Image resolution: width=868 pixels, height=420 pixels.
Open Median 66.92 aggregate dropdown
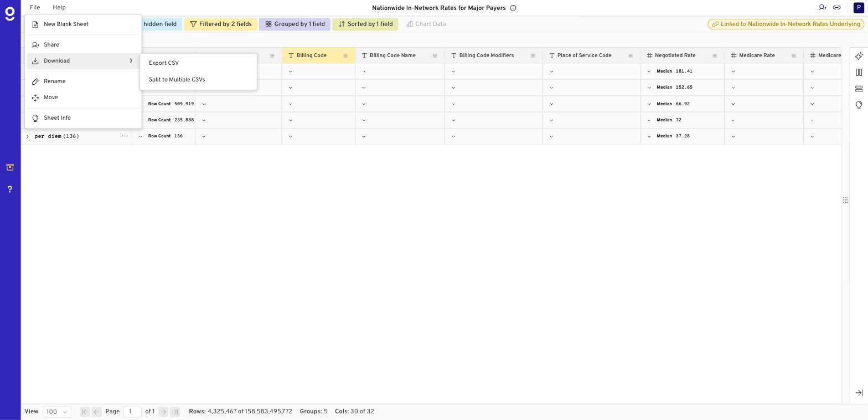tap(649, 104)
